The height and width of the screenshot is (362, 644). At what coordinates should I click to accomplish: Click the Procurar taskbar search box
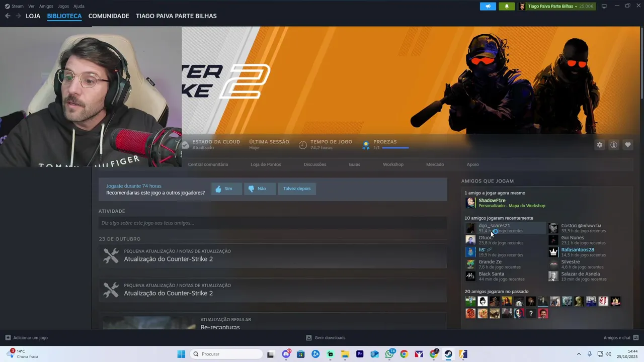coord(226,354)
